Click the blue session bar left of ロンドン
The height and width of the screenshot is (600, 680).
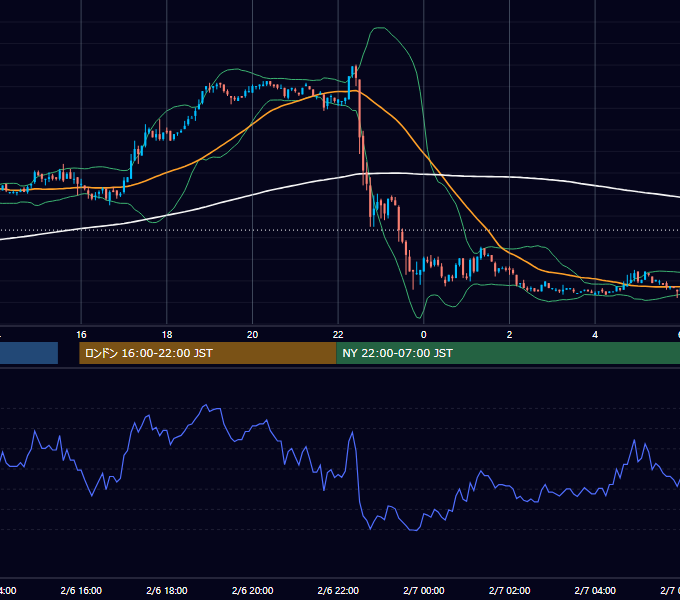(x=29, y=353)
